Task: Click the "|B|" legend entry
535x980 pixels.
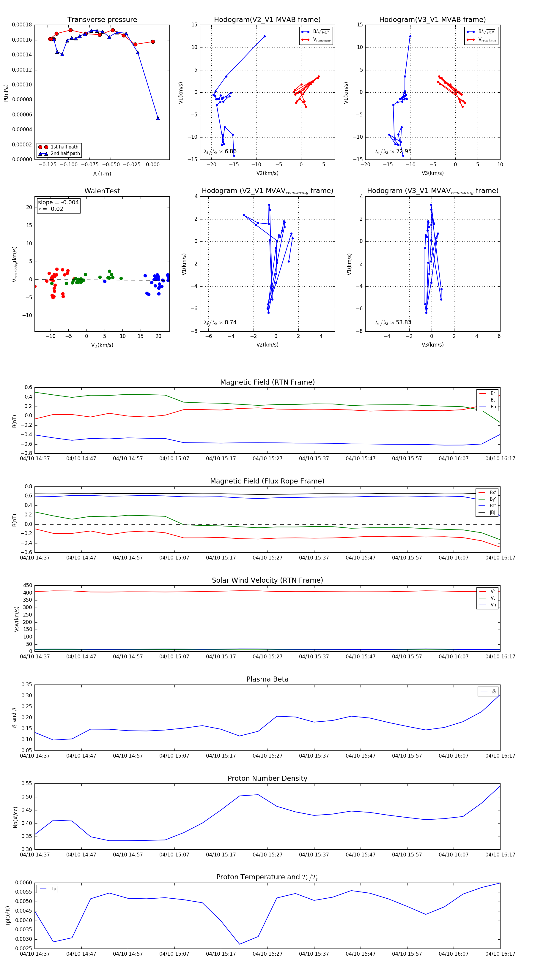Action: (487, 513)
